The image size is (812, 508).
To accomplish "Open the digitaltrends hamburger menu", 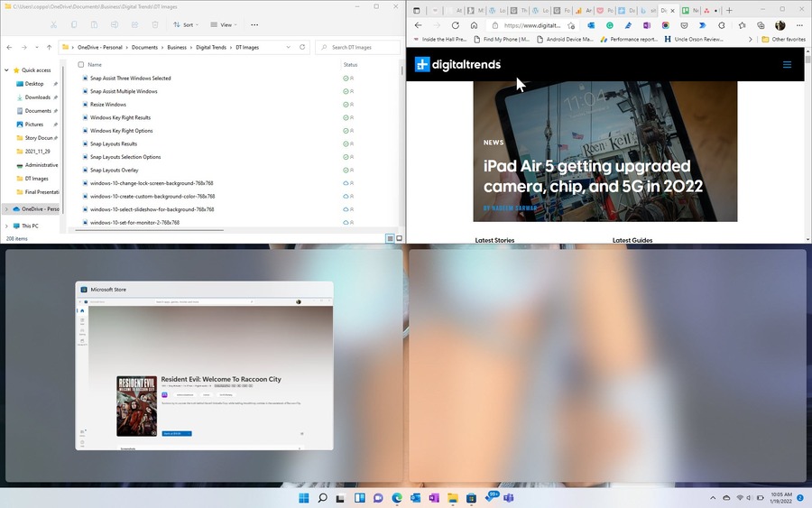I will (x=787, y=65).
